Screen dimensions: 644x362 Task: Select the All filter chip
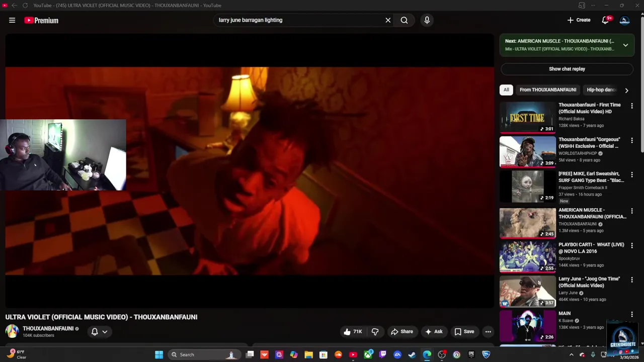click(x=506, y=89)
